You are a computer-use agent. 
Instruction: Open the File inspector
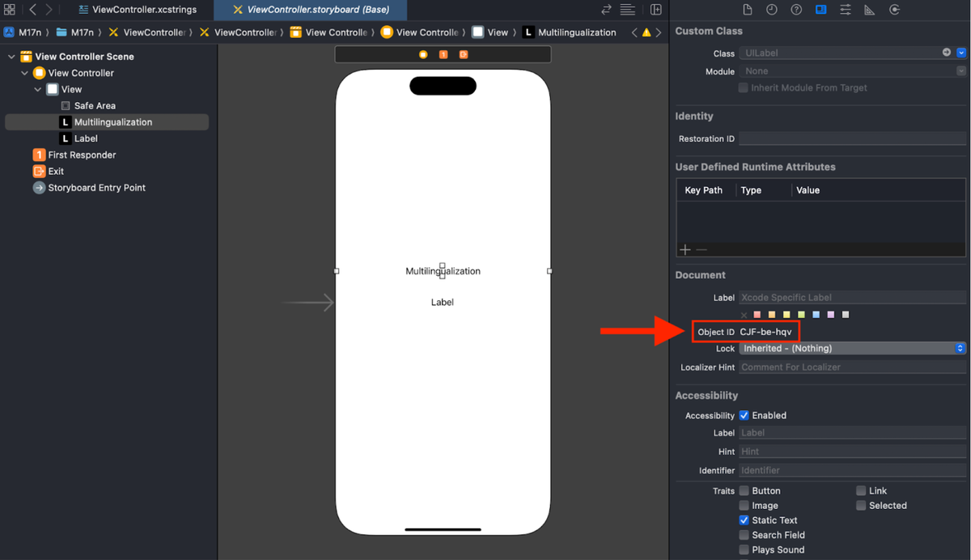(748, 10)
